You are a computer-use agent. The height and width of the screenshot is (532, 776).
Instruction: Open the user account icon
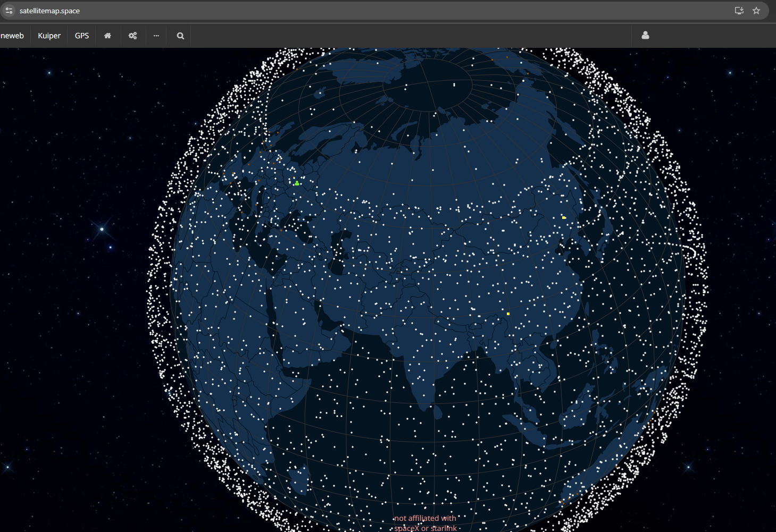coord(645,35)
